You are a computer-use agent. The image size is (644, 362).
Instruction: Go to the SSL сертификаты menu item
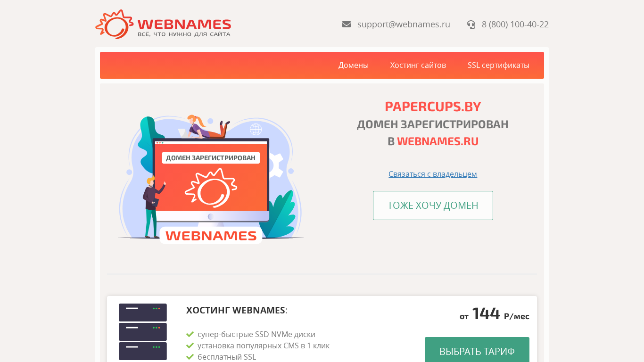coord(498,65)
